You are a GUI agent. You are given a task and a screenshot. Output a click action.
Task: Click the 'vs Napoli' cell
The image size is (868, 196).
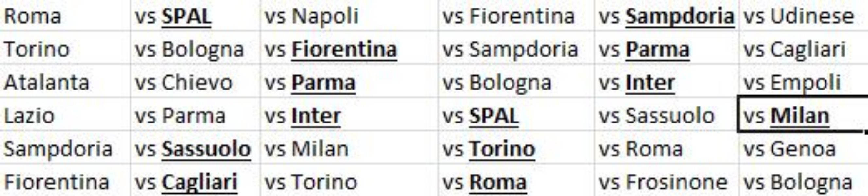tap(312, 16)
